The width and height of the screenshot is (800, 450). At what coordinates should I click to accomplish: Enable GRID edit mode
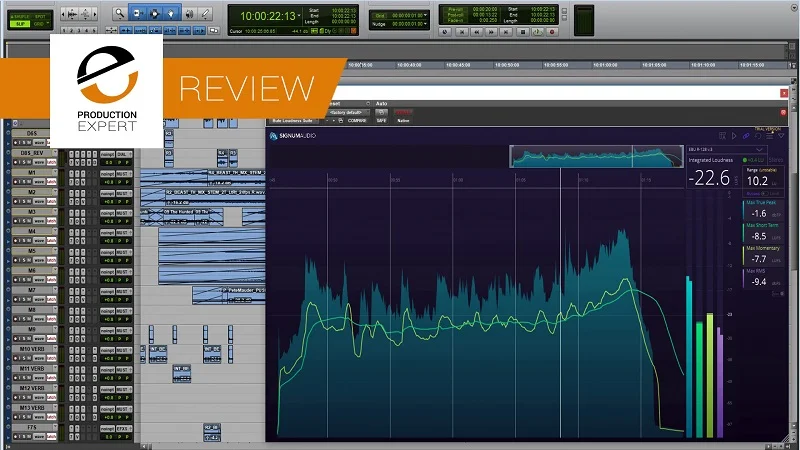(39, 23)
